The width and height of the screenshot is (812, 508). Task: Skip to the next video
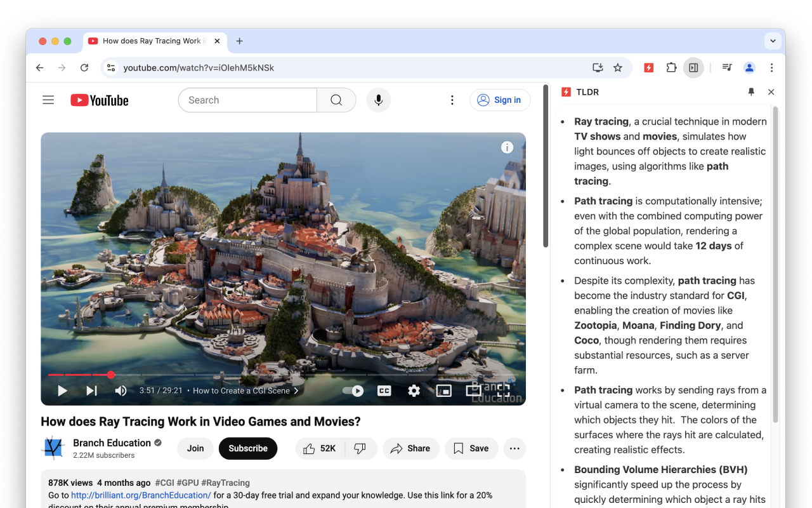[90, 391]
